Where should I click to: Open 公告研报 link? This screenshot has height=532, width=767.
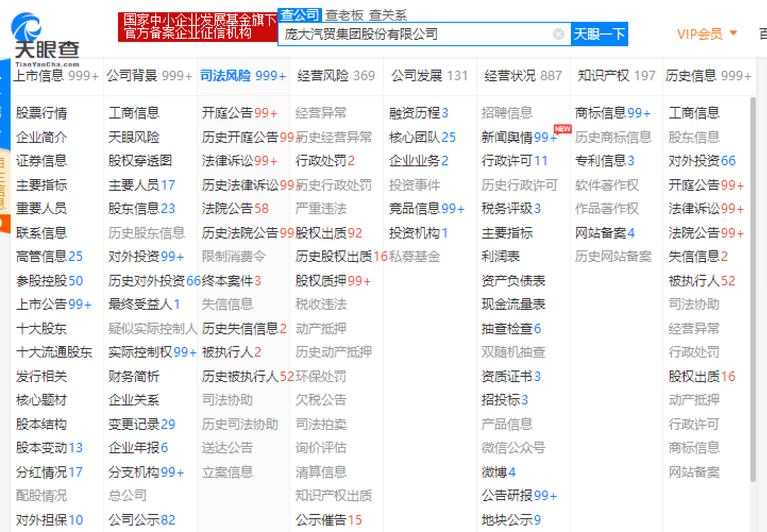[519, 496]
